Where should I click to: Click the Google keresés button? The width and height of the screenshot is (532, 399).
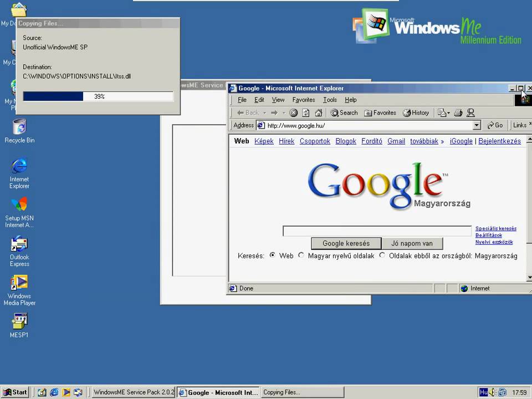[346, 243]
